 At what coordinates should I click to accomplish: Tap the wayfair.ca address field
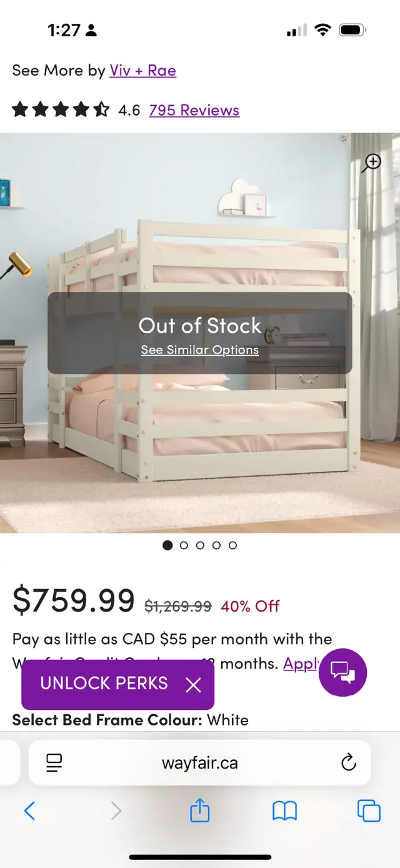200,762
